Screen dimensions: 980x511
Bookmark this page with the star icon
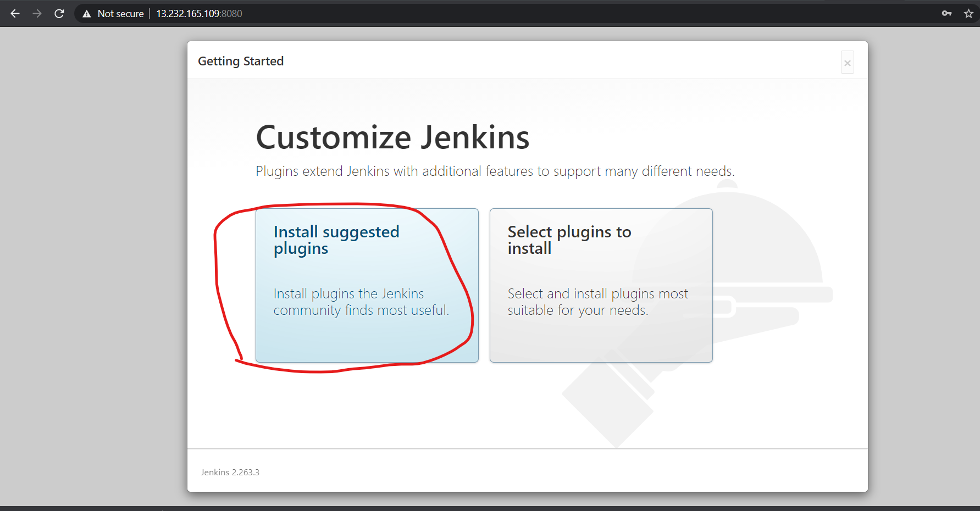pos(968,14)
